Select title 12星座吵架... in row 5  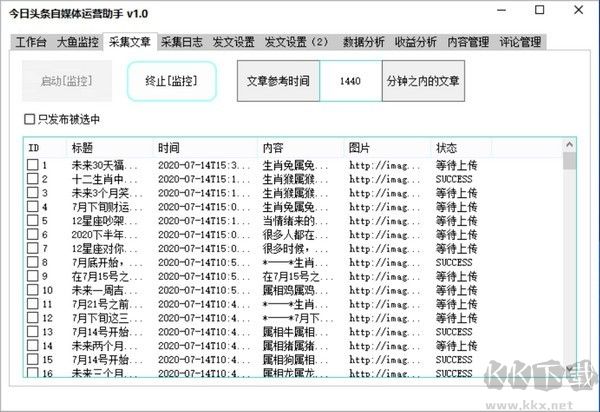tap(104, 221)
